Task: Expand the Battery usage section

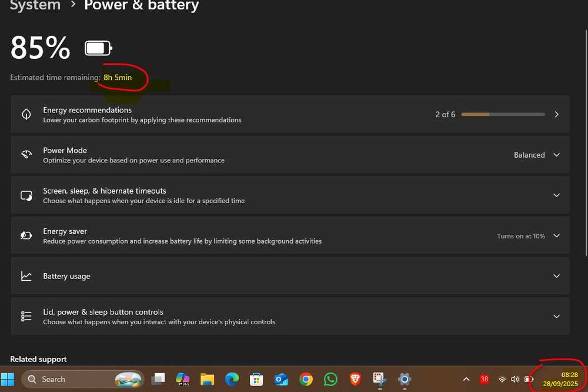Action: tap(556, 276)
